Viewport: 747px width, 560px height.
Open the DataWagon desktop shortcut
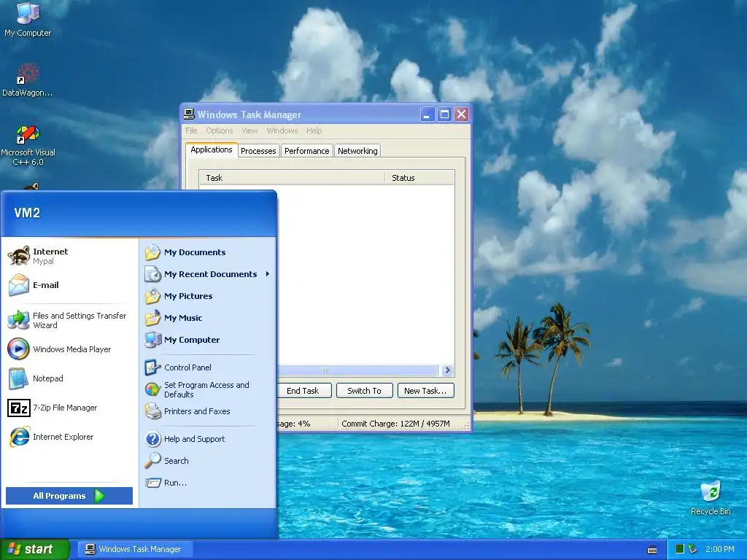point(28,79)
